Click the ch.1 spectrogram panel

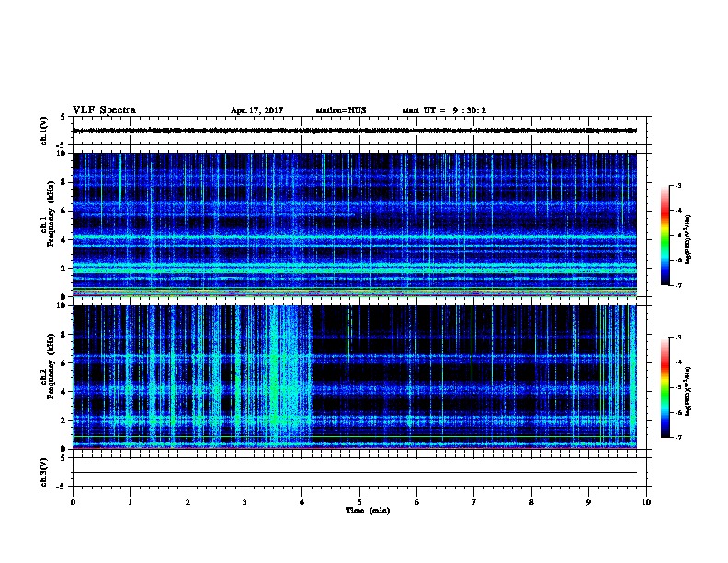pos(355,224)
